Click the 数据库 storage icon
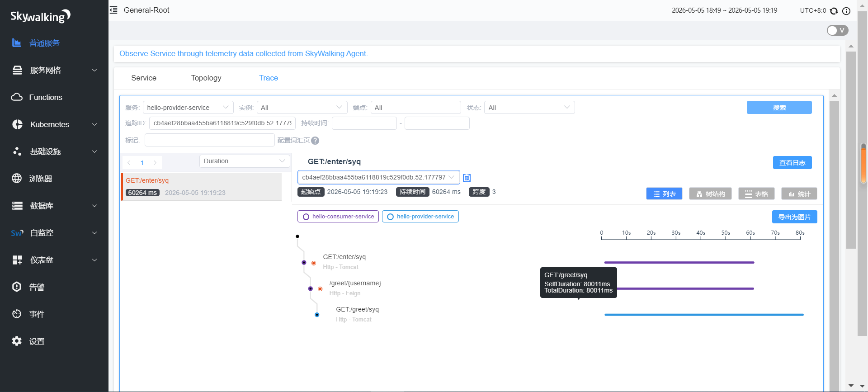Image resolution: width=868 pixels, height=392 pixels. [x=17, y=206]
